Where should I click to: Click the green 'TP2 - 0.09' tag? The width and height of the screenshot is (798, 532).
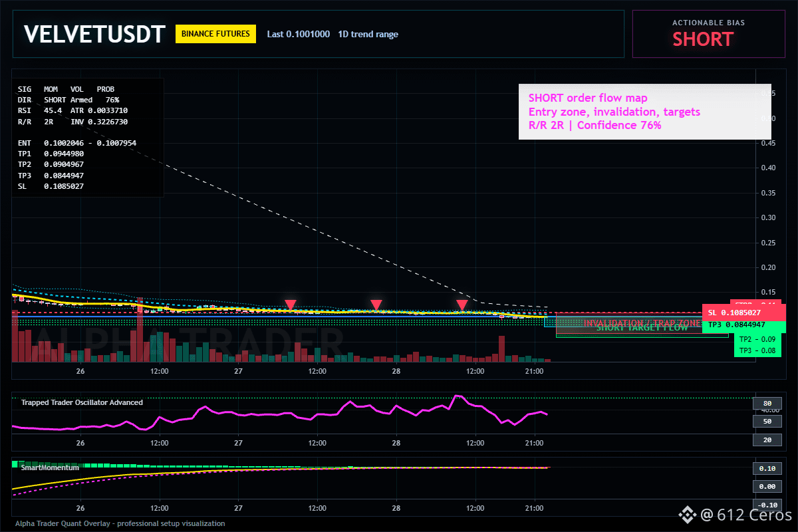pyautogui.click(x=757, y=339)
